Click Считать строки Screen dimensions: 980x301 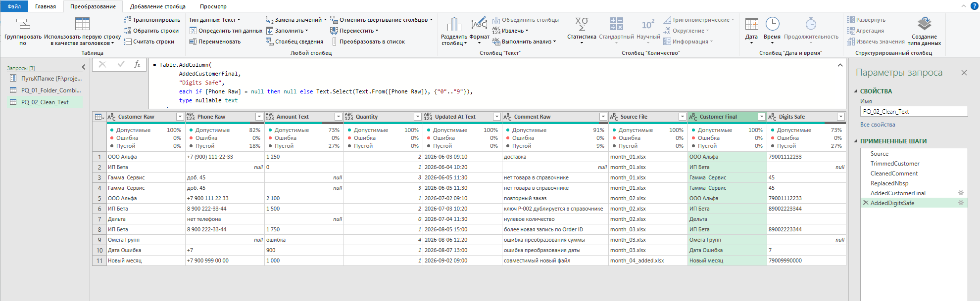coord(149,42)
